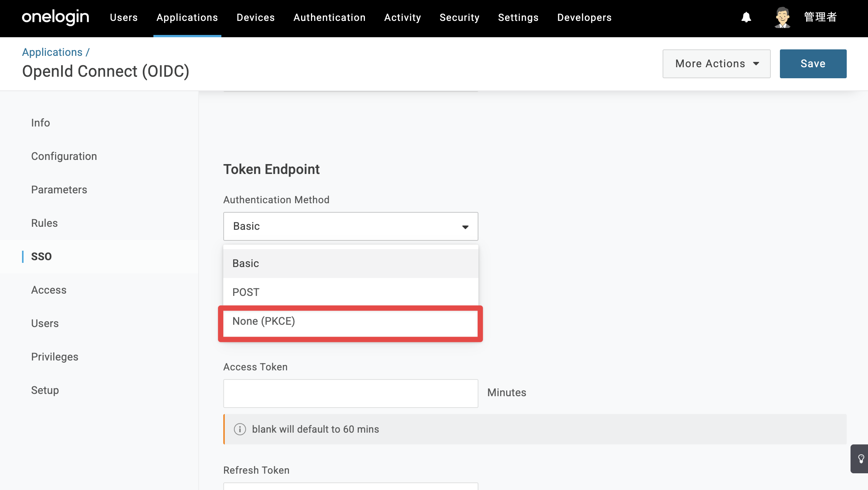This screenshot has height=490, width=868.
Task: Collapse the Authentication Method dropdown
Action: 351,226
